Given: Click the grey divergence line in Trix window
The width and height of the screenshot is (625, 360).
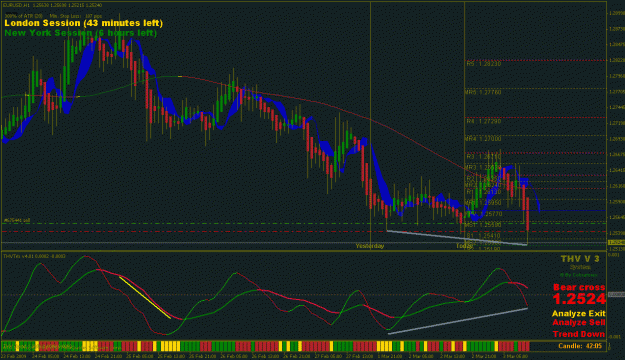Looking at the screenshot, I should [458, 321].
